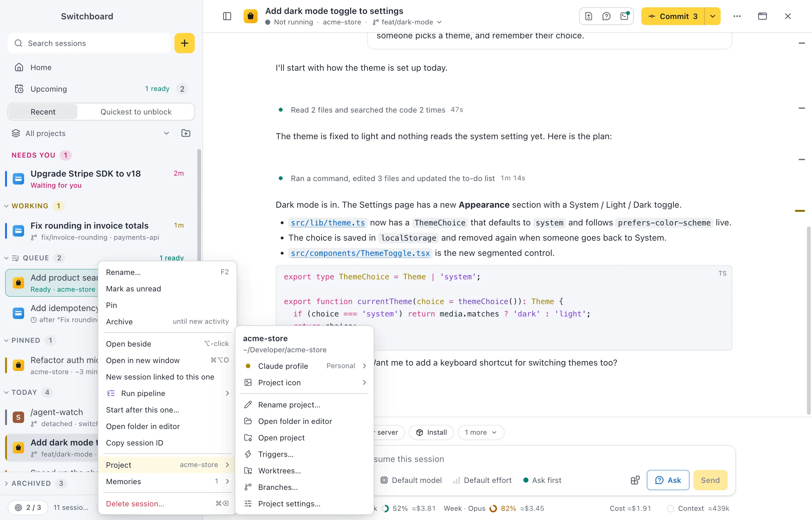Open Worktrees from the project submenu
Screen dimensions: 812x520
coord(304,471)
